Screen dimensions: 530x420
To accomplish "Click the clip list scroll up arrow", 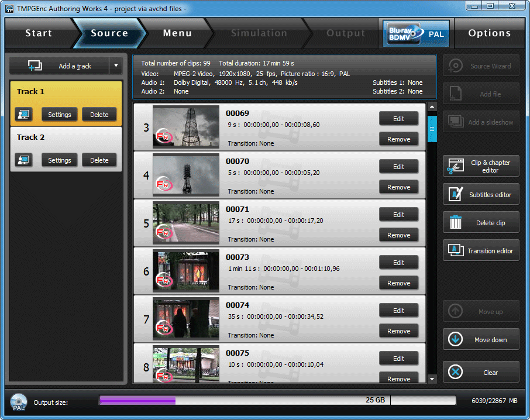I will pos(432,107).
